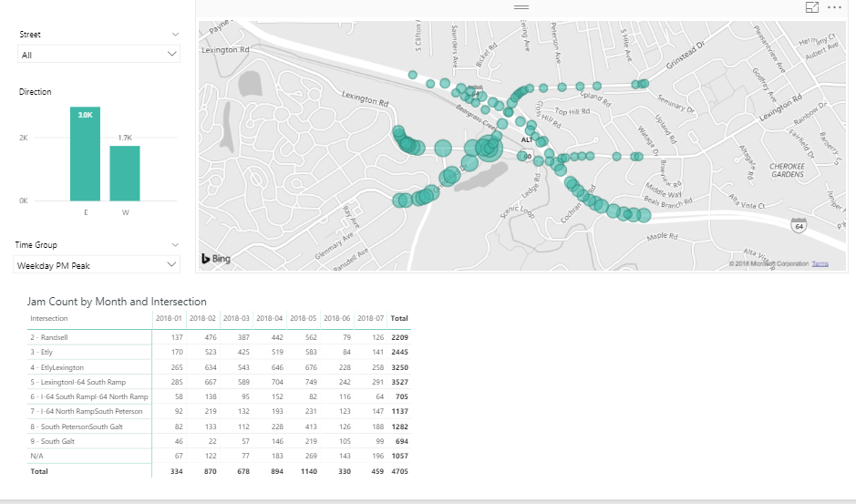
Task: Click the drag handle above the map
Action: click(521, 6)
